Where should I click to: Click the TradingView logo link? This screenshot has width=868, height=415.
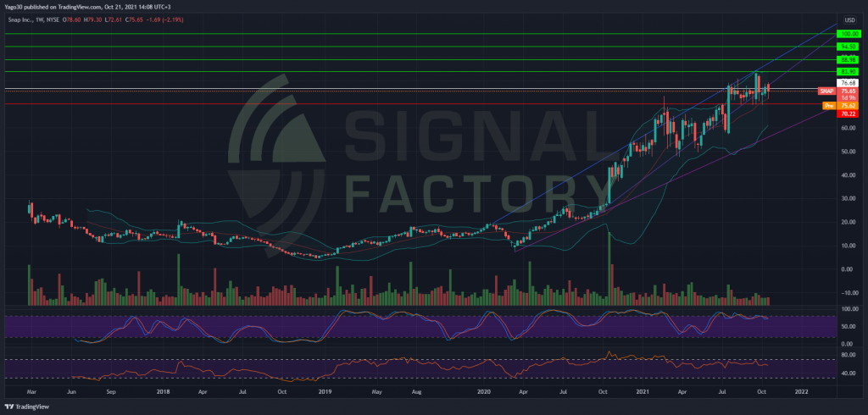26,407
